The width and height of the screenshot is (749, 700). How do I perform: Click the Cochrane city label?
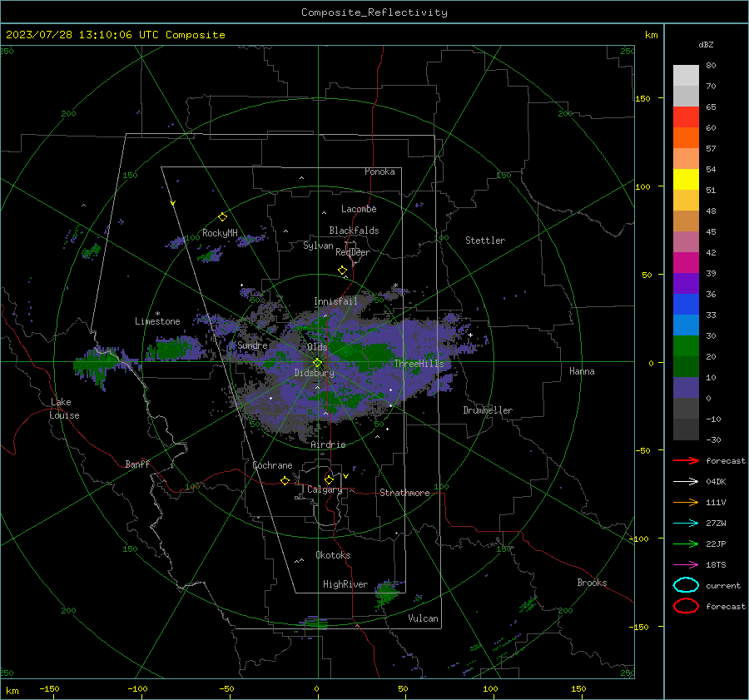[x=272, y=465]
